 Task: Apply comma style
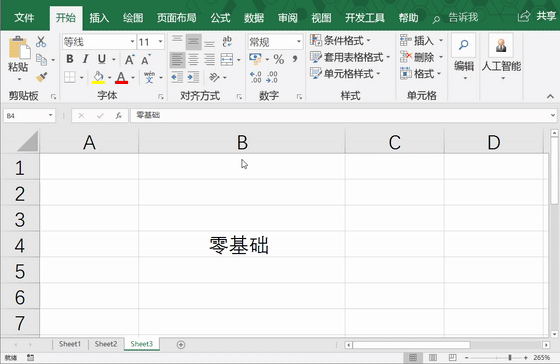(x=295, y=59)
